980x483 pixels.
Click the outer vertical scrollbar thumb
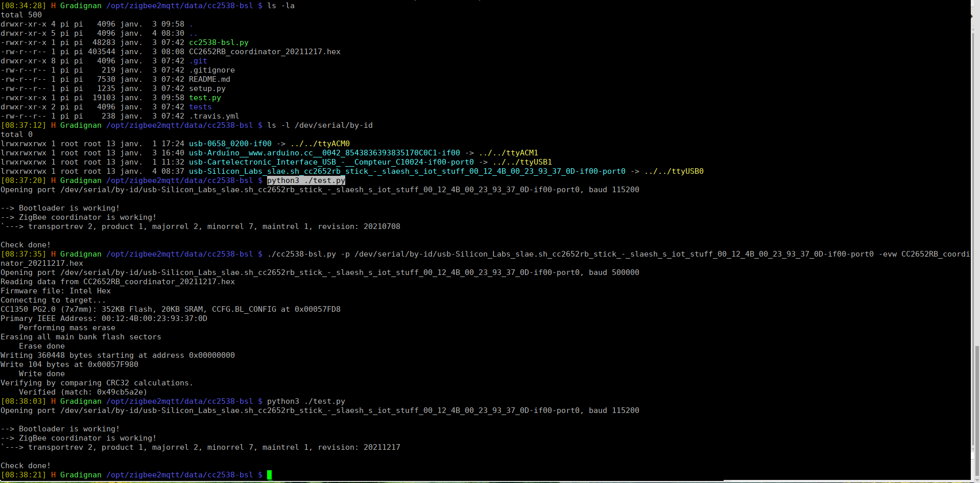[x=976, y=409]
